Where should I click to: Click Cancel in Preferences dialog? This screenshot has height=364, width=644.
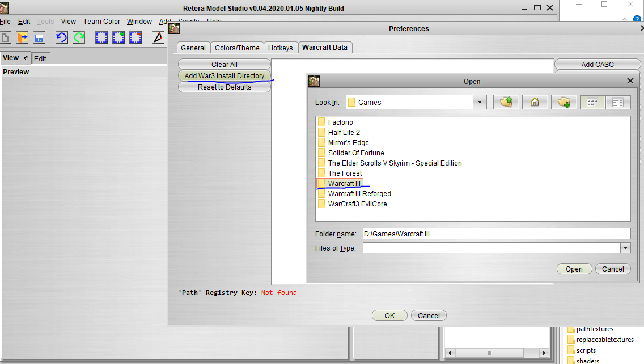[429, 315]
